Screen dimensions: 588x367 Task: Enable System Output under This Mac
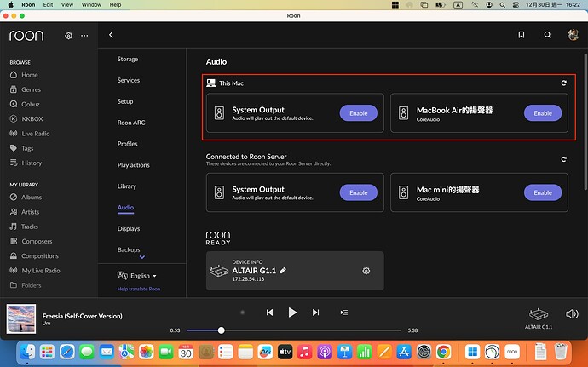(358, 113)
